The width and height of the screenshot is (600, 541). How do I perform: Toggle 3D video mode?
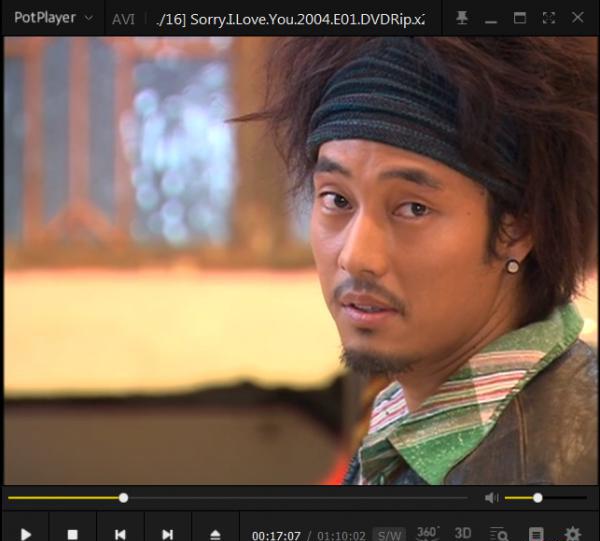coord(463,533)
